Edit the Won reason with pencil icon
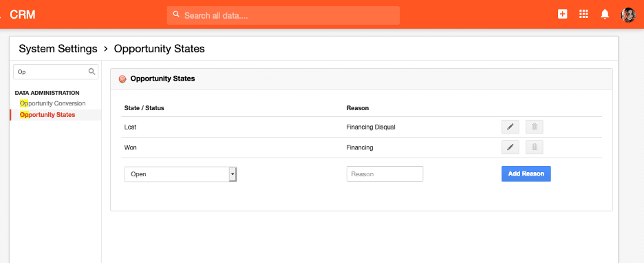The image size is (644, 263). pyautogui.click(x=510, y=147)
